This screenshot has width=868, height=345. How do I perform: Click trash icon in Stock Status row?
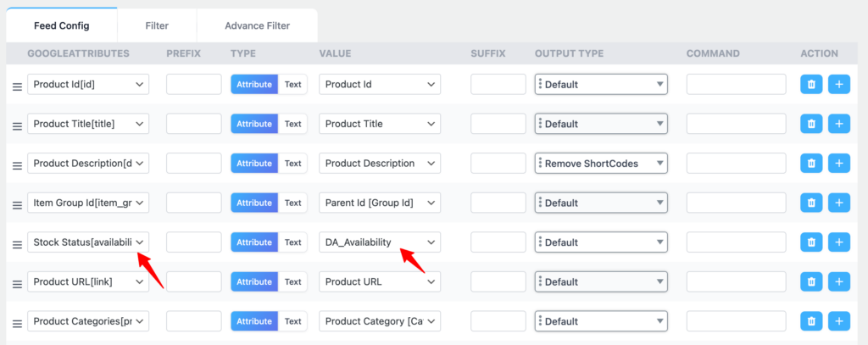click(x=811, y=242)
